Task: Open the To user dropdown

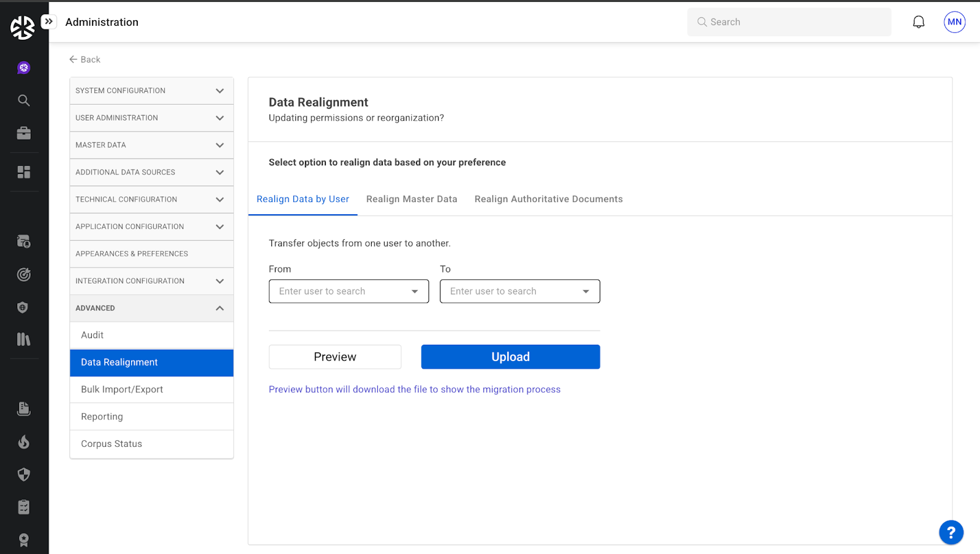Action: pyautogui.click(x=519, y=291)
